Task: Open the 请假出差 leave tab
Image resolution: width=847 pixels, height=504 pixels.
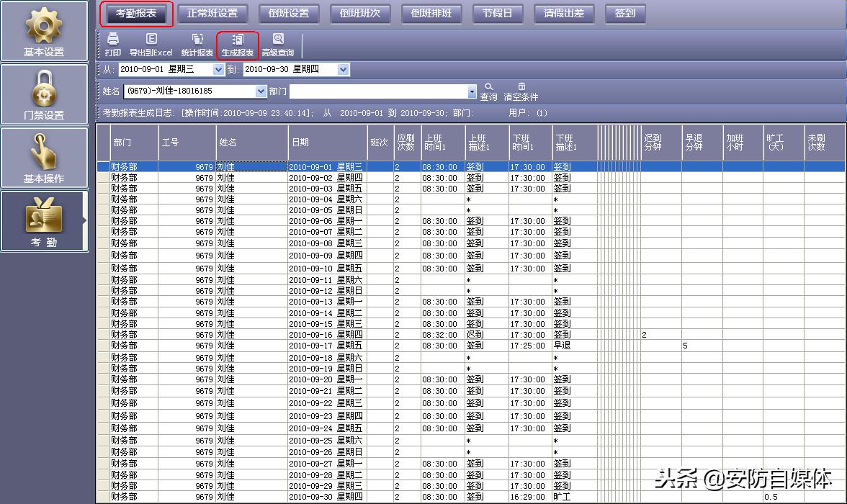Action: [564, 13]
